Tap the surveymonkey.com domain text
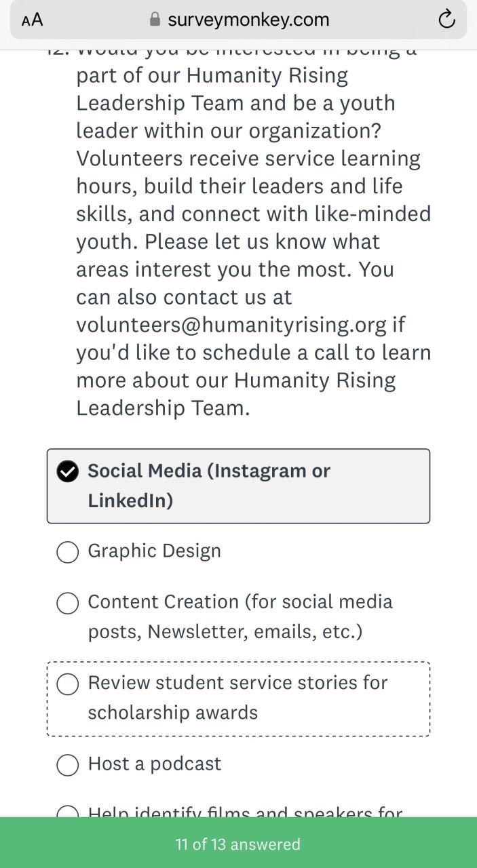Viewport: 477px width, 868px height. 248,20
